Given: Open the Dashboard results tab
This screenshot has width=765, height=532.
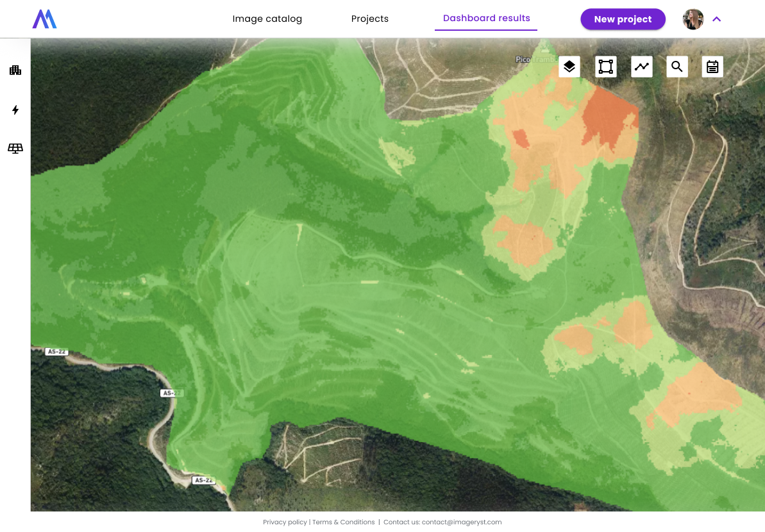Looking at the screenshot, I should pos(486,19).
